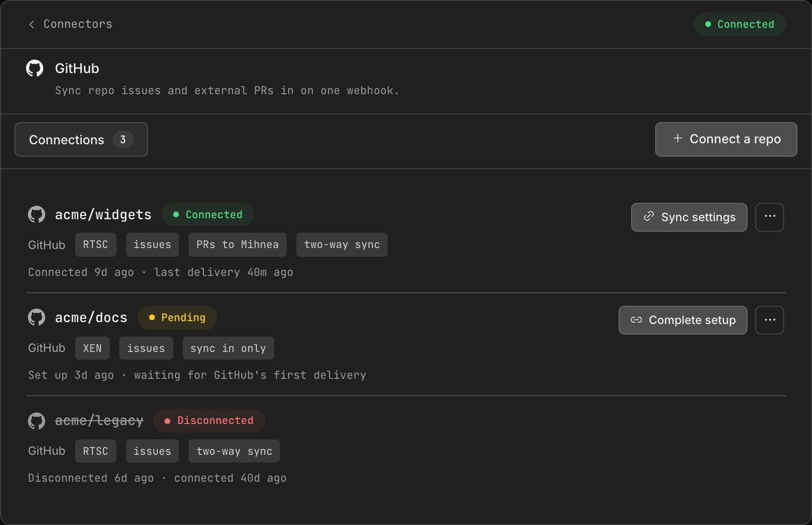Click the two-way sync tag on acme/widgets

342,245
